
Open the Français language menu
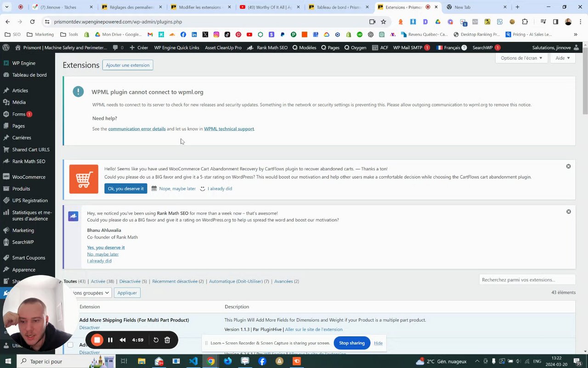(451, 47)
